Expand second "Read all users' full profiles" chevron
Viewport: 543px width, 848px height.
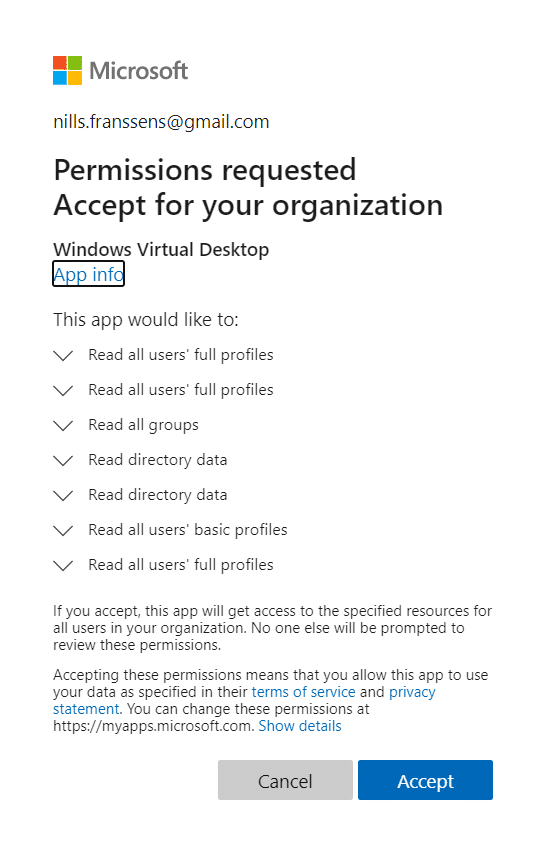[x=63, y=390]
